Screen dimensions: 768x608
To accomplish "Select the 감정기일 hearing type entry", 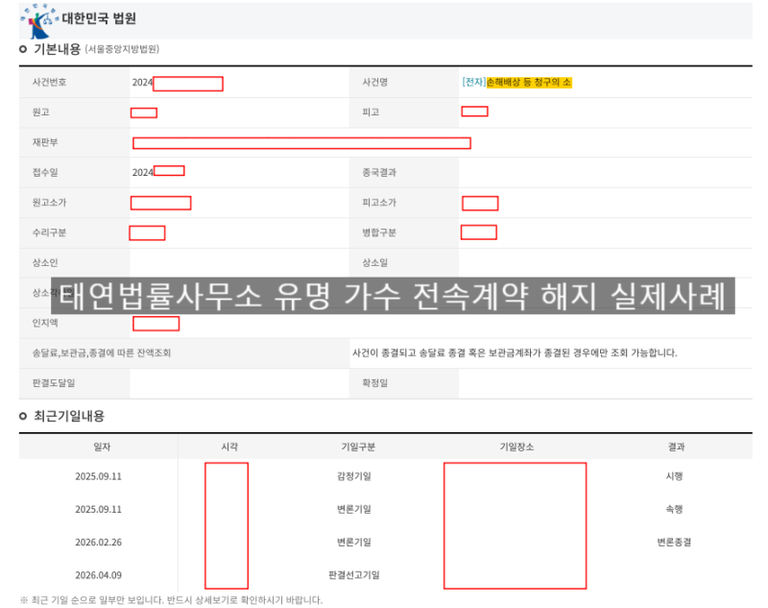I will click(x=354, y=477).
